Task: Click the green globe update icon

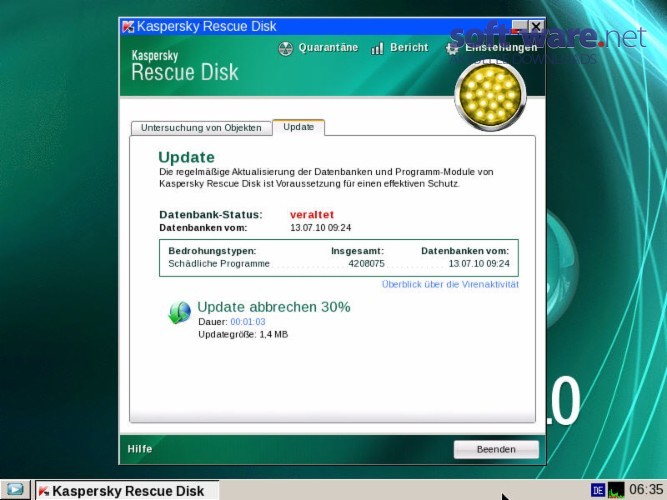Action: pos(180,313)
